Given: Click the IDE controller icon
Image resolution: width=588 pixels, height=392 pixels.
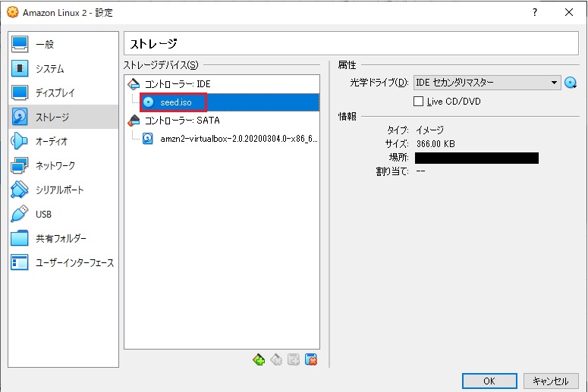Looking at the screenshot, I should [x=134, y=84].
